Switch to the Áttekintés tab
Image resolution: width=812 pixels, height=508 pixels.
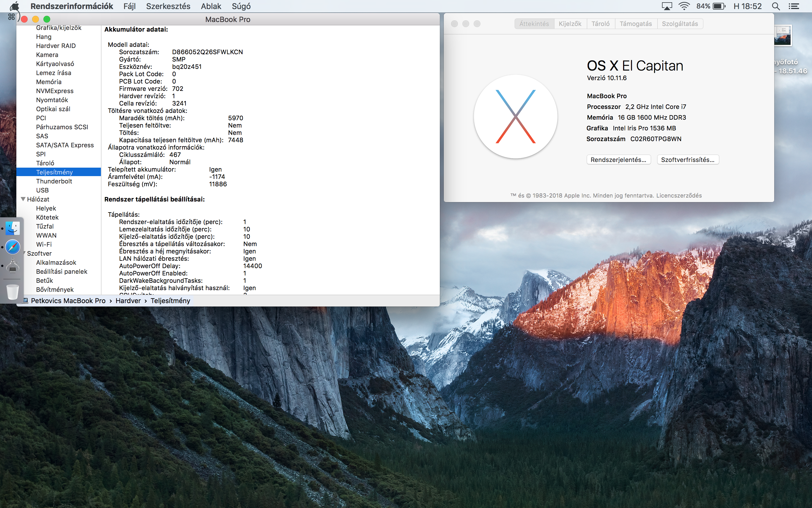tap(534, 23)
